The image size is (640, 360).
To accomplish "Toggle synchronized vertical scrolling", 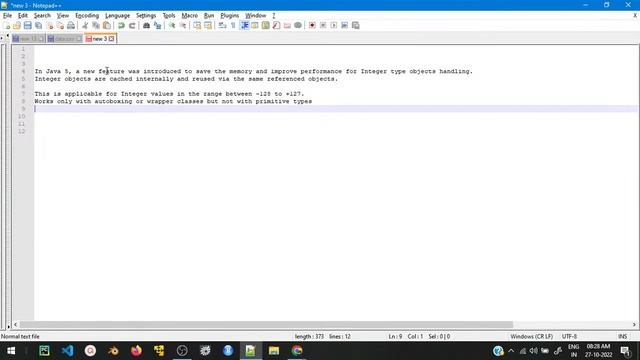I will pyautogui.click(x=197, y=25).
